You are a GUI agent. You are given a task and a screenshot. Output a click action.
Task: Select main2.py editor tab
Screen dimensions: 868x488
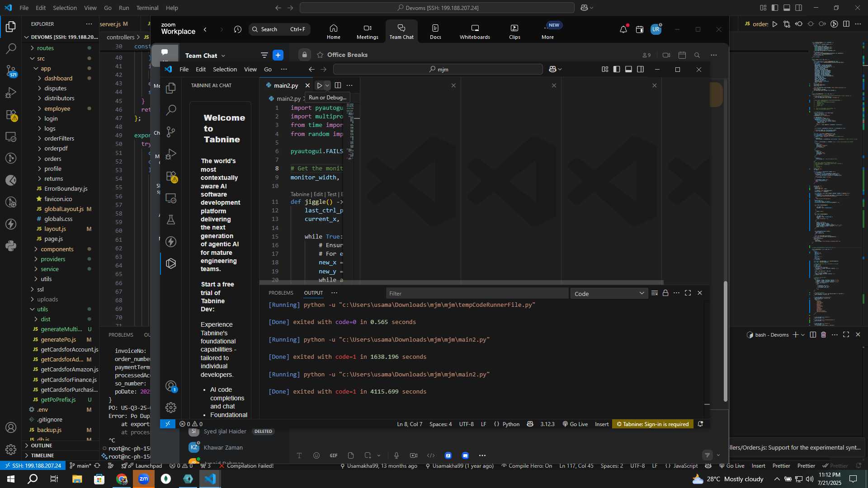coord(286,85)
